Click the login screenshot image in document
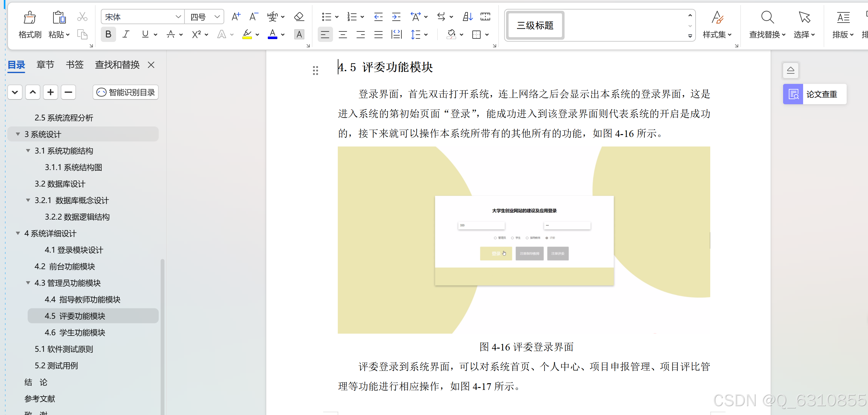This screenshot has width=868, height=415. tap(524, 240)
